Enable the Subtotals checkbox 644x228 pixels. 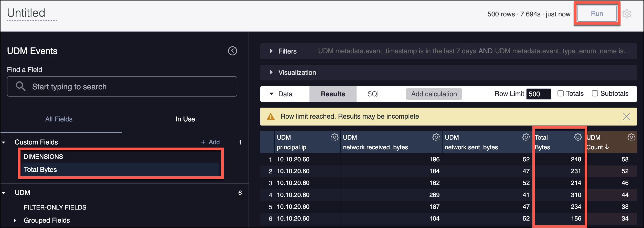[595, 94]
